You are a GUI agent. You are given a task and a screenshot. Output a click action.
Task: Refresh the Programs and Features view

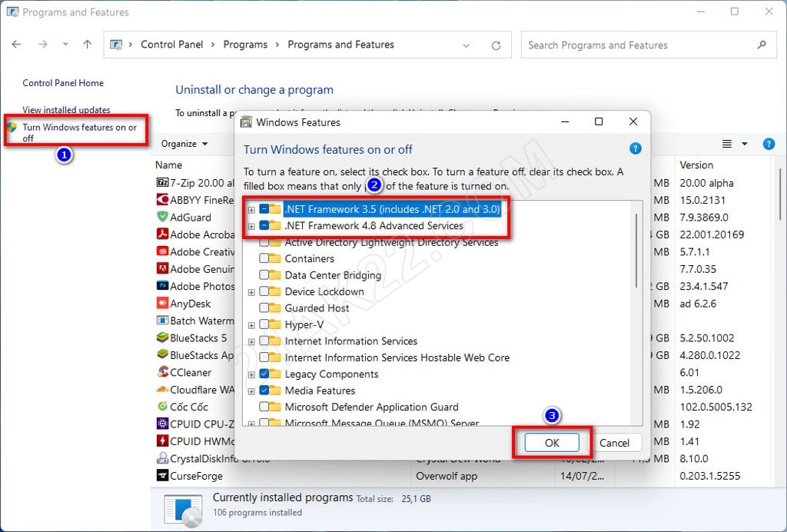point(496,45)
